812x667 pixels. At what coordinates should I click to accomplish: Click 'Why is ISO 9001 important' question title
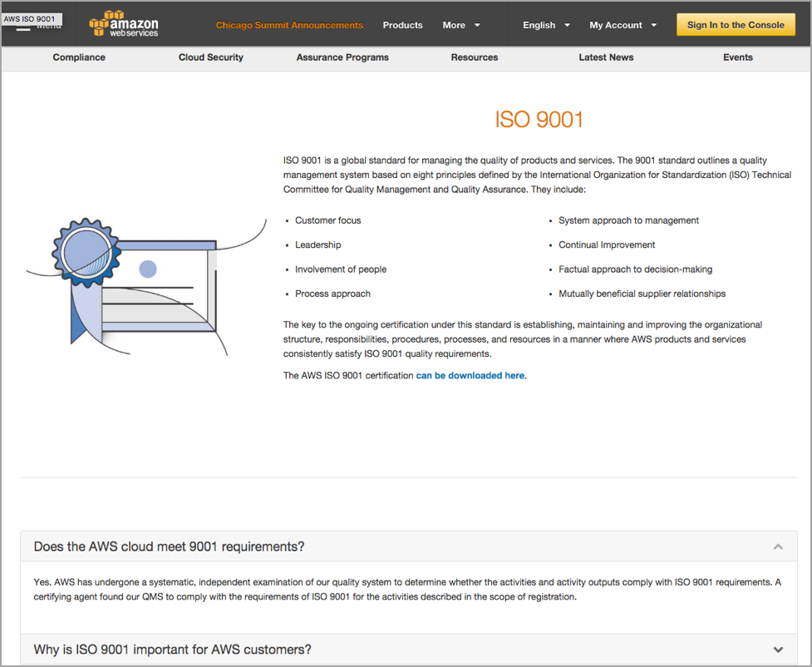coord(172,650)
